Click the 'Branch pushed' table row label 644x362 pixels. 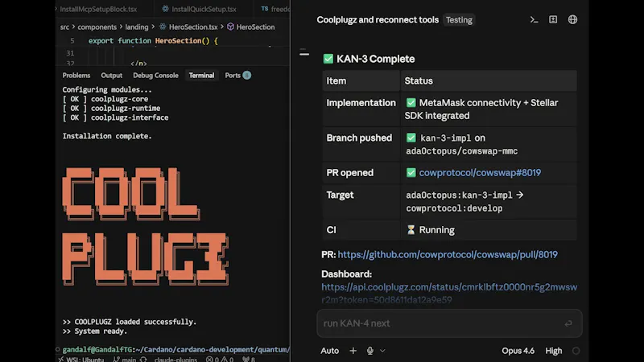pyautogui.click(x=359, y=138)
